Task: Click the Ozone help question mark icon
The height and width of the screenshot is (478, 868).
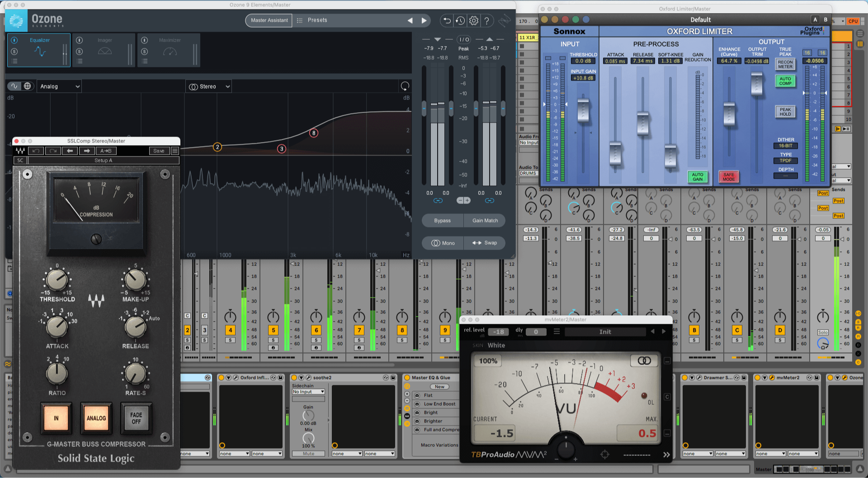Action: click(x=487, y=20)
